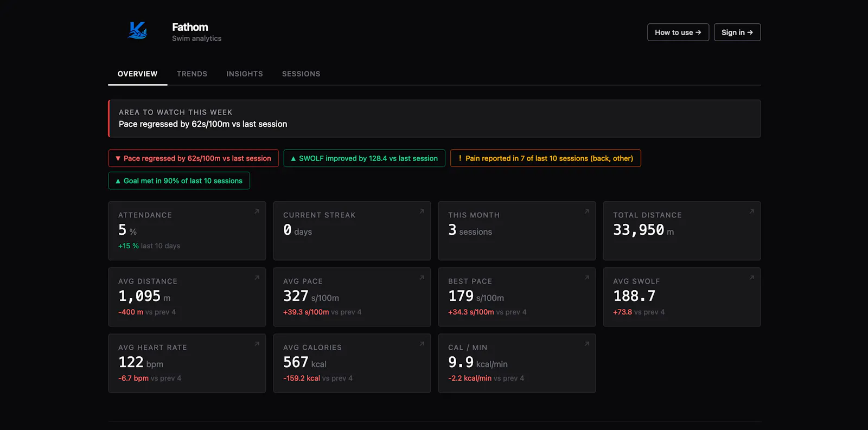
Task: Click the How to use button
Action: [x=678, y=33]
